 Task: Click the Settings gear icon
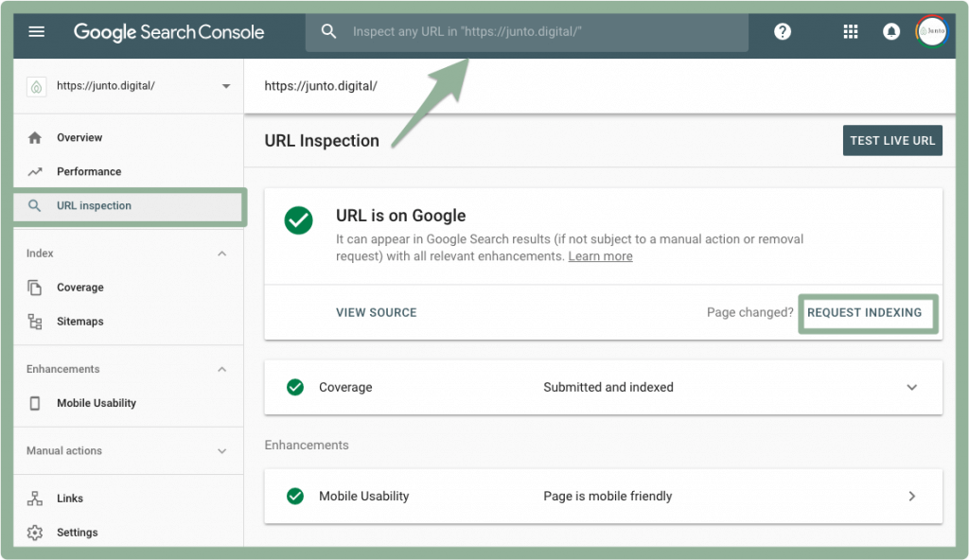point(35,533)
